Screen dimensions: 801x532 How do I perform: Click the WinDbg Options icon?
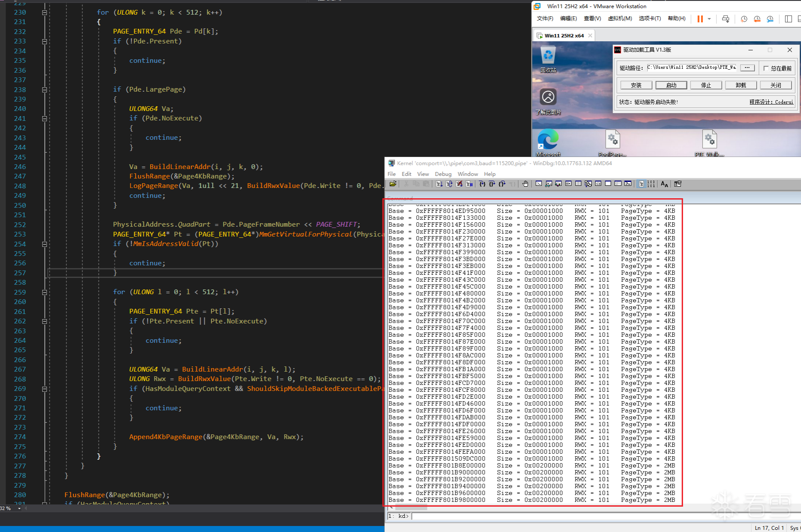coord(677,184)
